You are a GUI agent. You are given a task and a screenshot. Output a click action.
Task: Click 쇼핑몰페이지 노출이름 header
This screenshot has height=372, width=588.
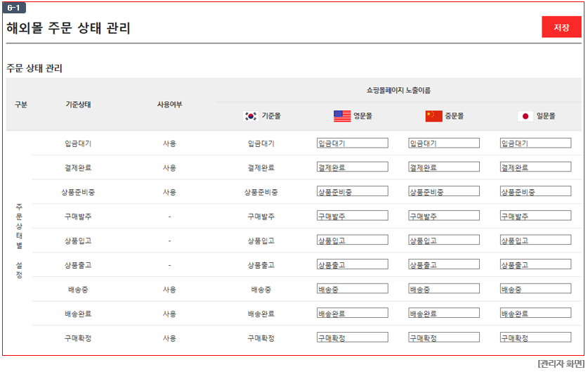click(398, 90)
